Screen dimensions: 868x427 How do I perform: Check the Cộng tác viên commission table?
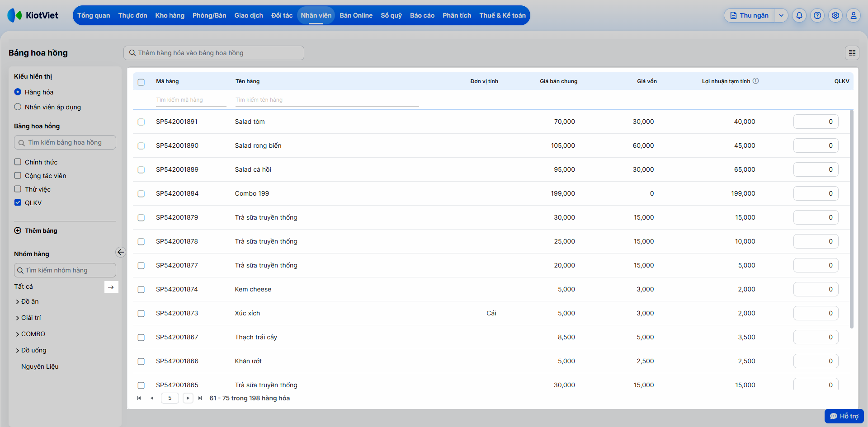click(x=18, y=175)
